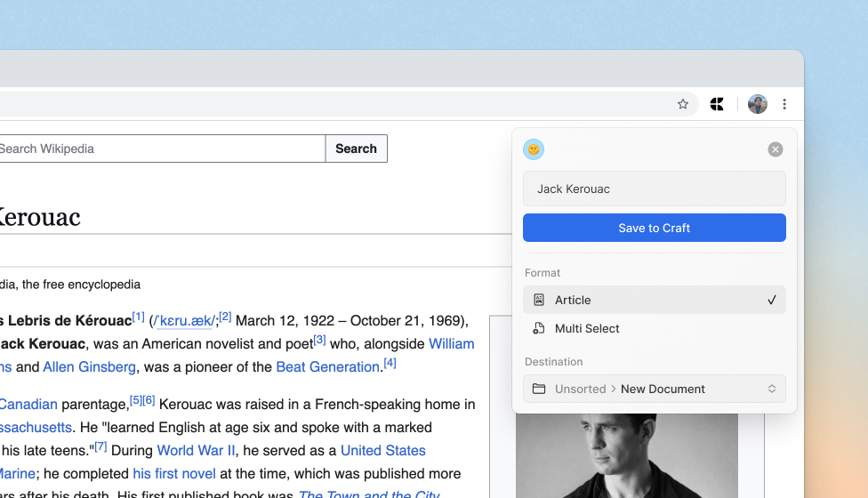868x498 pixels.
Task: Open citation reference [1]
Action: click(x=139, y=317)
